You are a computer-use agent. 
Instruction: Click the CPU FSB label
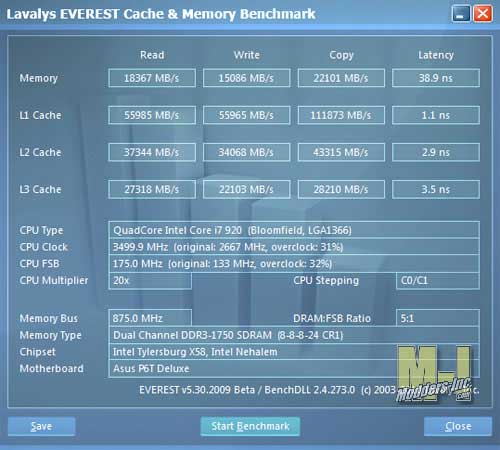pos(39,264)
